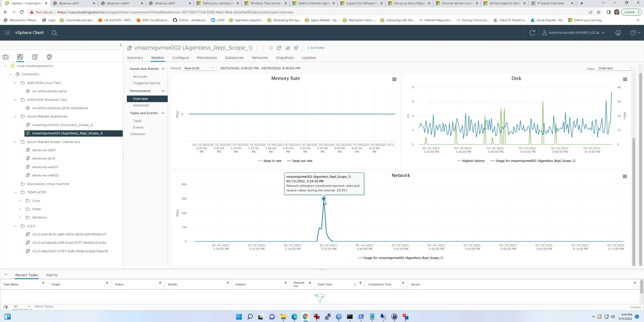Toggle Network chart Usage legend series
Viewport: 644px width, 322px height.
coord(401,258)
